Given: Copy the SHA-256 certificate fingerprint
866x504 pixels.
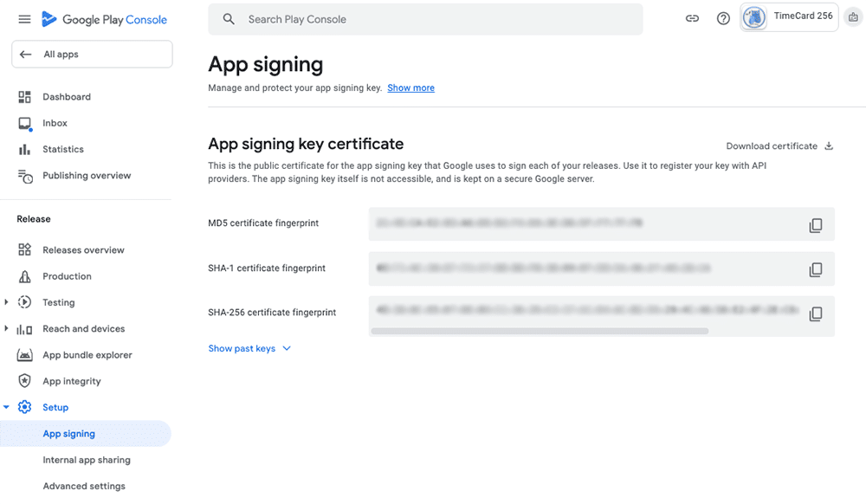Looking at the screenshot, I should [815, 313].
